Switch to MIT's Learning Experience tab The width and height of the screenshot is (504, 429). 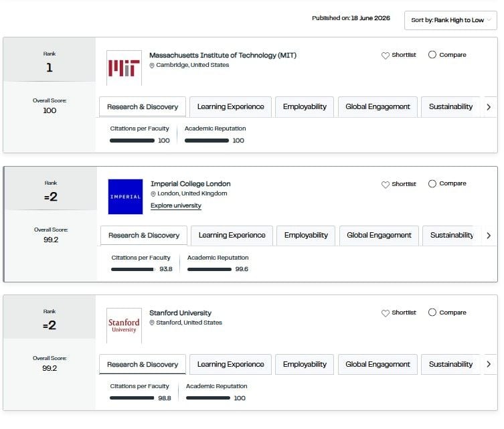coord(230,106)
